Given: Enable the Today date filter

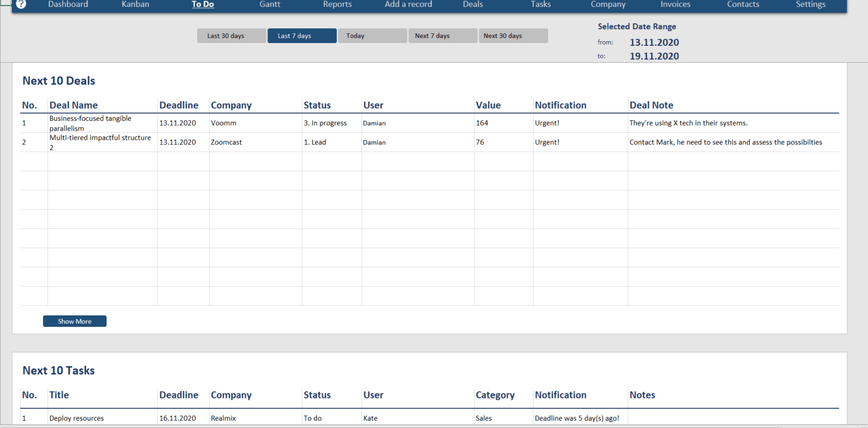Looking at the screenshot, I should click(x=372, y=35).
